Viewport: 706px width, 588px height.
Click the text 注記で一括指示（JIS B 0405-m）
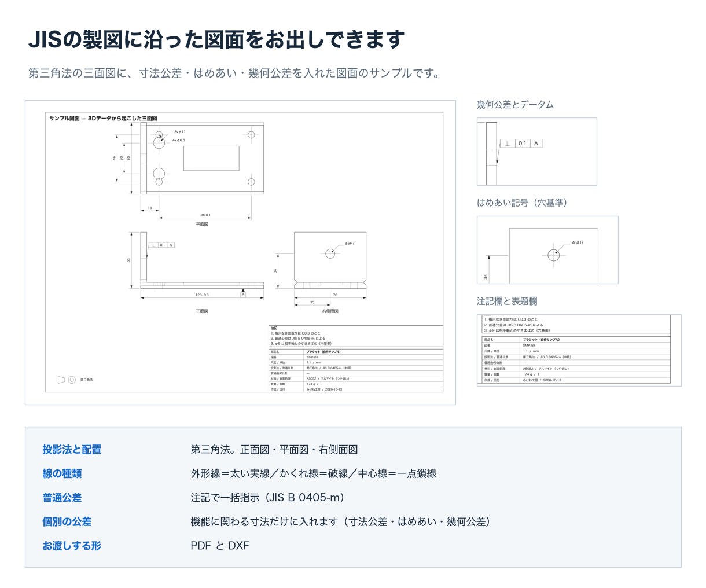point(270,498)
